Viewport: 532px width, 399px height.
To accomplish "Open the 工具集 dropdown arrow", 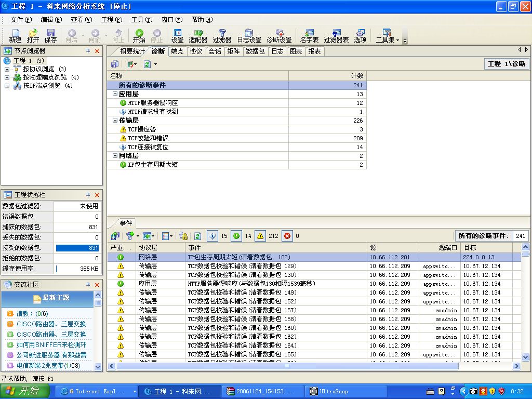I will (x=397, y=40).
